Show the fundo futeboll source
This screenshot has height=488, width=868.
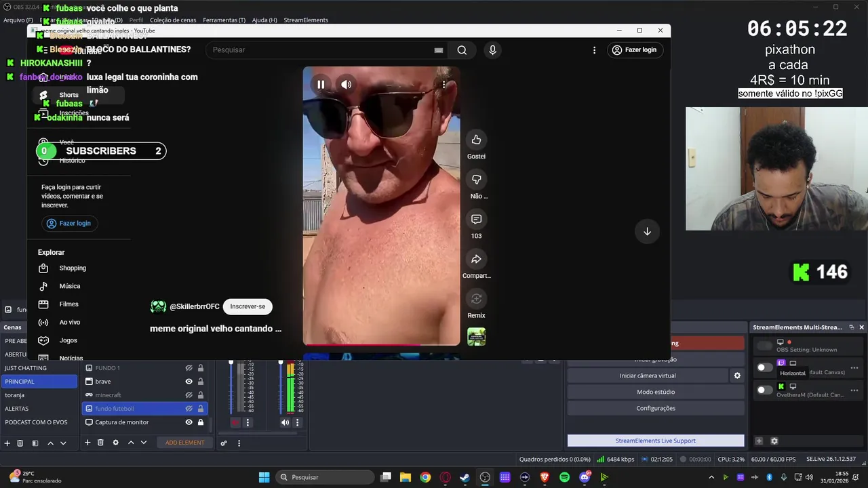point(189,409)
